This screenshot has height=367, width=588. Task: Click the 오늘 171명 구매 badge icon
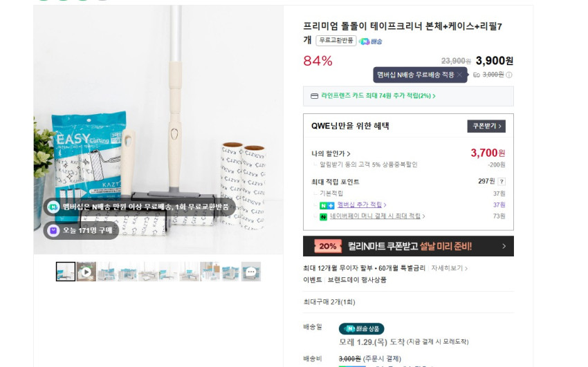tap(53, 230)
